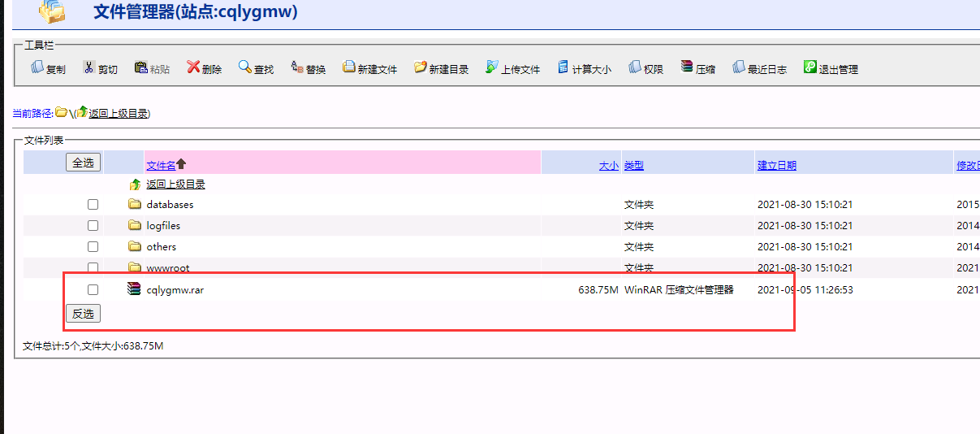This screenshot has height=434, width=980.
Task: Tick the logfiles folder checkbox
Action: 93,226
